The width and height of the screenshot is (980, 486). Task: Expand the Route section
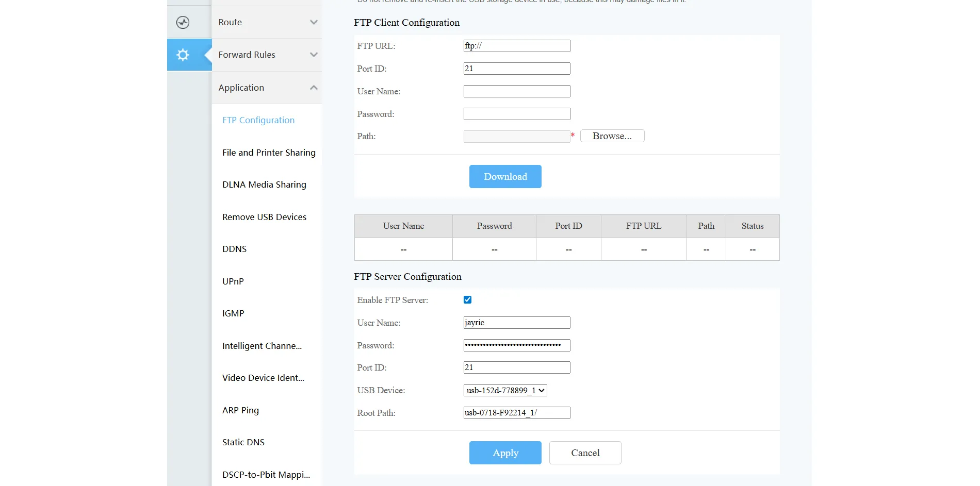267,22
